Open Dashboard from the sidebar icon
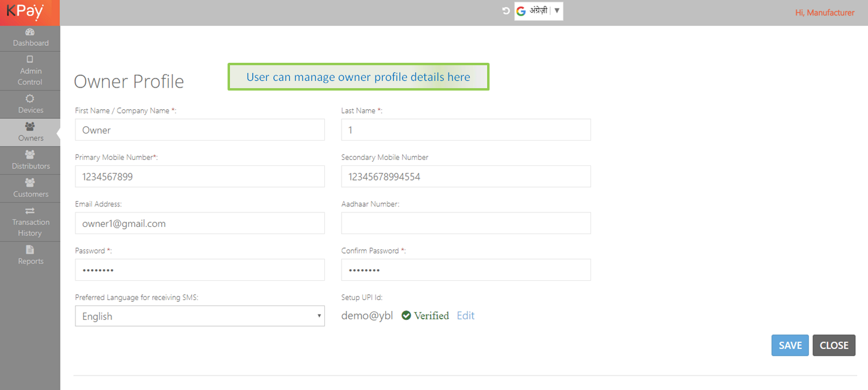 (30, 32)
